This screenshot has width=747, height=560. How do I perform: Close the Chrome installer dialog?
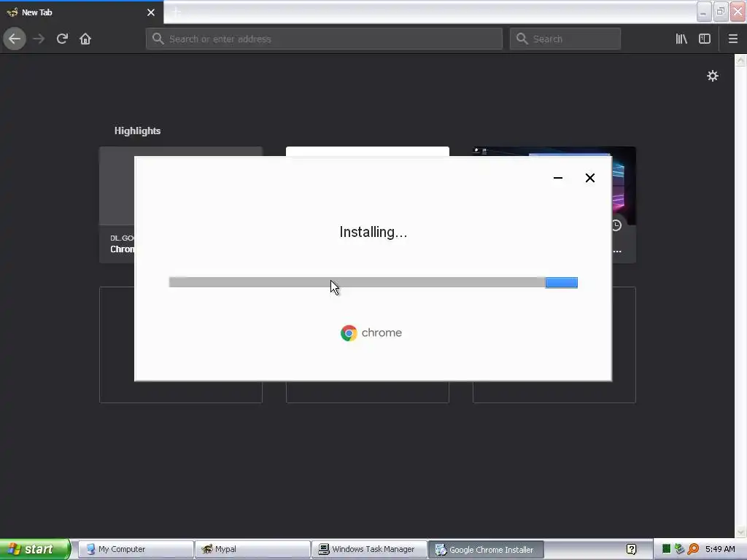pos(589,178)
